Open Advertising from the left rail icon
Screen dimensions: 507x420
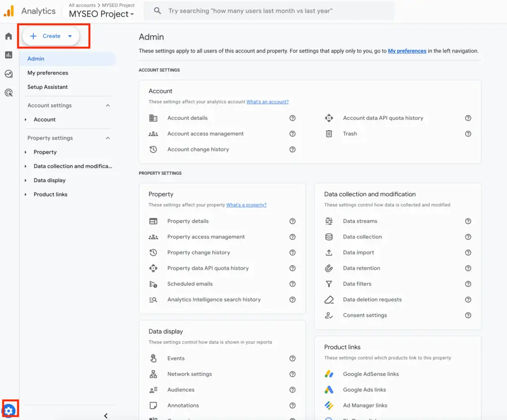pyautogui.click(x=8, y=92)
